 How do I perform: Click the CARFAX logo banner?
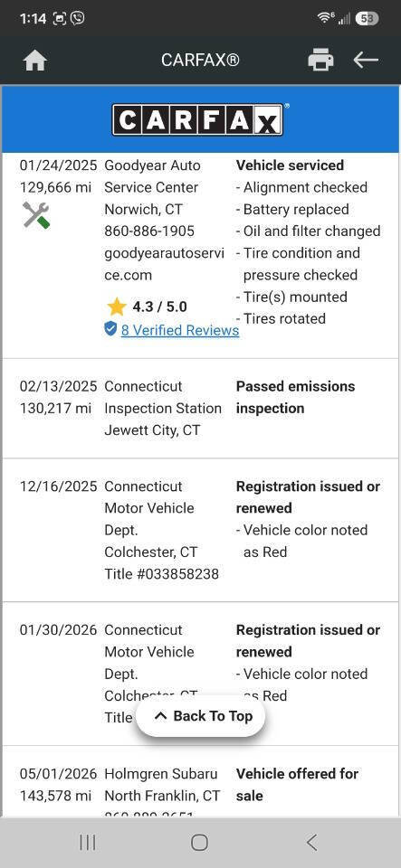tap(200, 119)
